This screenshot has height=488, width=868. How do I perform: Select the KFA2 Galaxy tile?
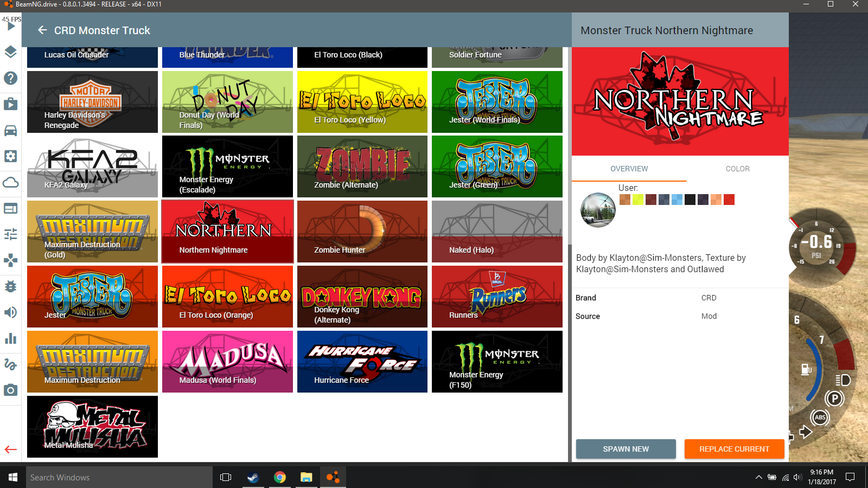coord(92,166)
